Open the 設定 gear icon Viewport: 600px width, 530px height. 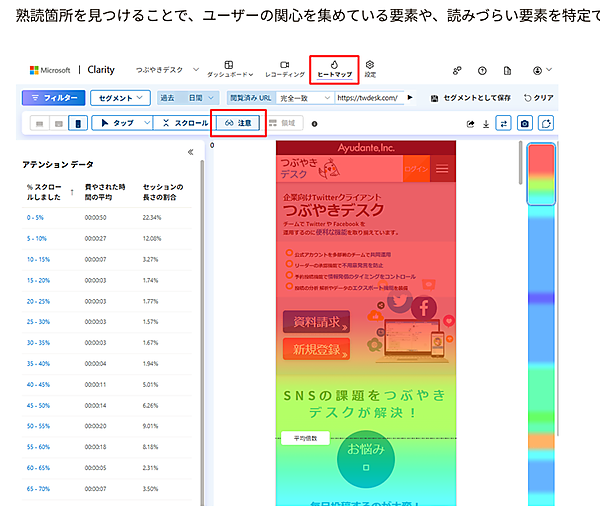coord(370,68)
